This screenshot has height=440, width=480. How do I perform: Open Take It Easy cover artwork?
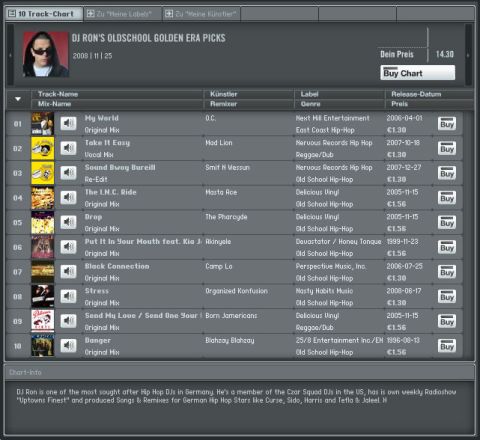pyautogui.click(x=42, y=148)
